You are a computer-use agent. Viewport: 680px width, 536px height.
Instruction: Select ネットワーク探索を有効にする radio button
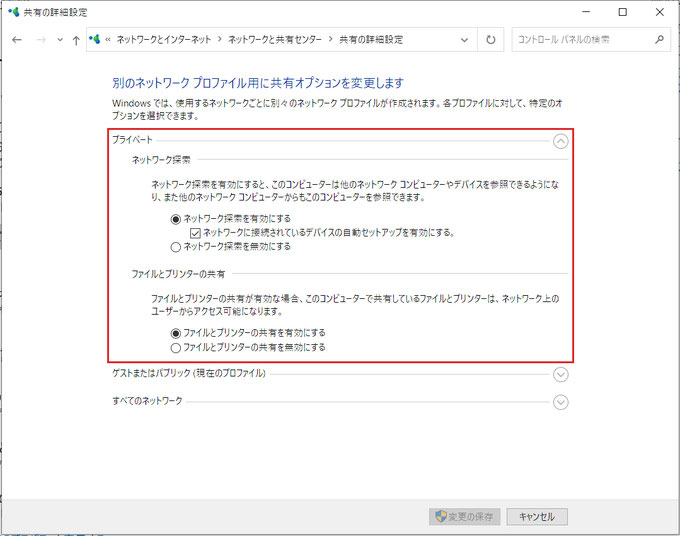pos(175,219)
